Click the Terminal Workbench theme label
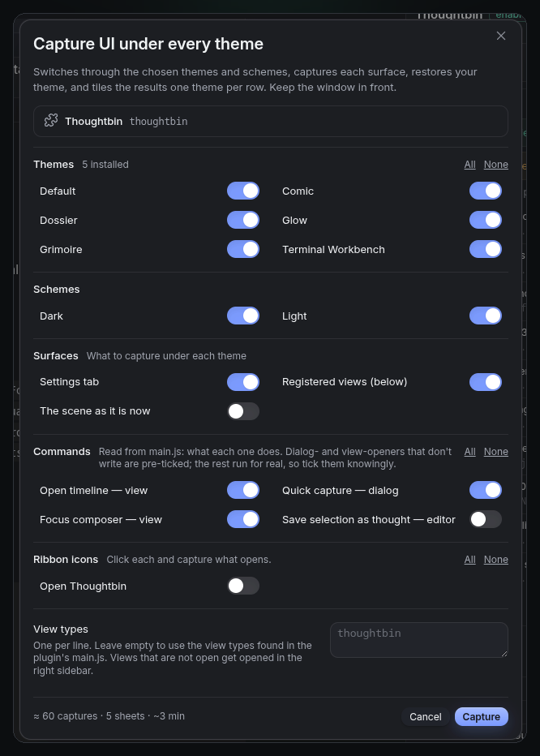The height and width of the screenshot is (756, 540). click(333, 250)
